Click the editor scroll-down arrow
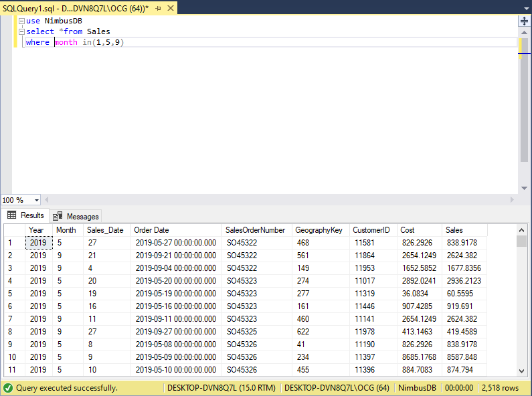Screen dimensions: 532x396 point(524,188)
